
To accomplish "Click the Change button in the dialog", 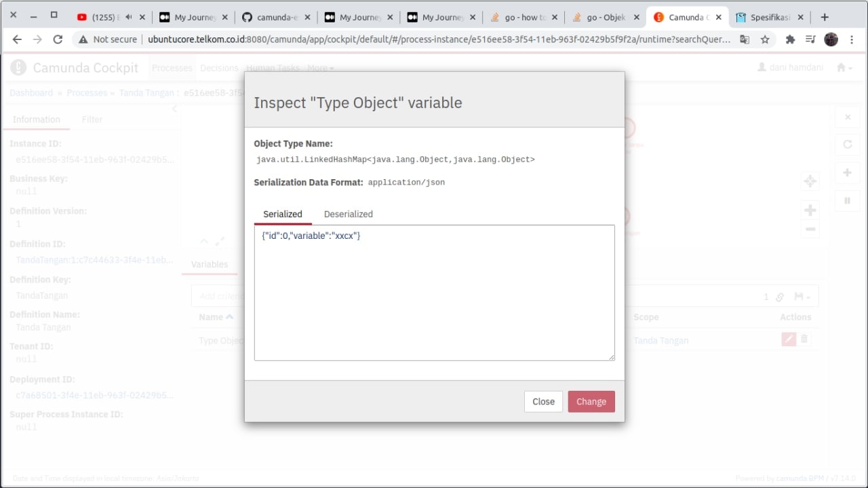I will click(591, 401).
